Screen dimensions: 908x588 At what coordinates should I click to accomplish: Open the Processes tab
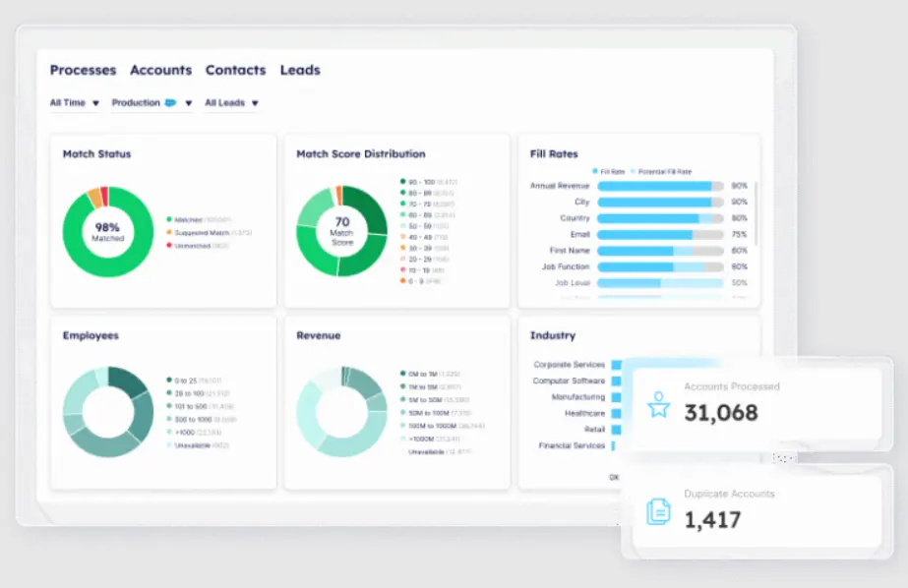[x=83, y=70]
